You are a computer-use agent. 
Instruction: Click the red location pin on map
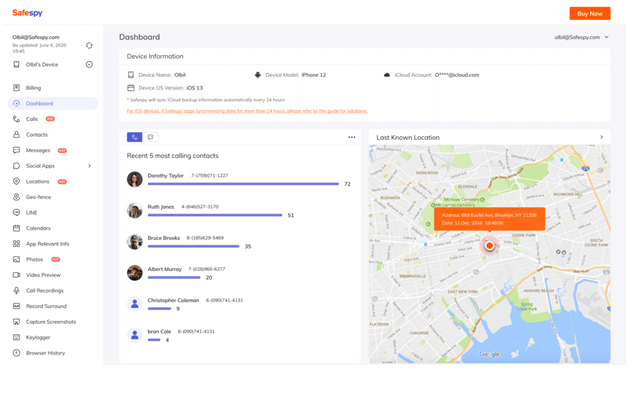[x=489, y=245]
